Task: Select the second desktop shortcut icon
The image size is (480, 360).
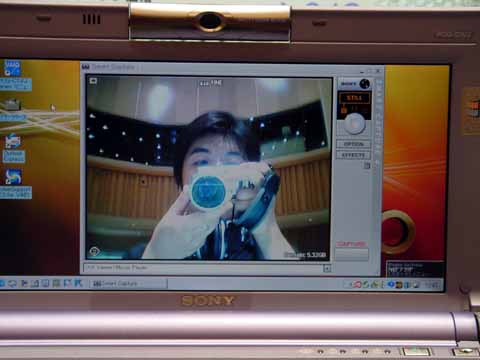Action: click(12, 105)
